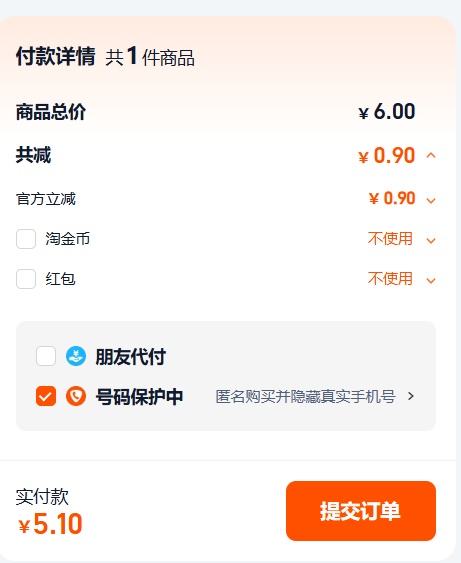Click the 号码保护中 label
This screenshot has width=461, height=563.
(x=139, y=396)
